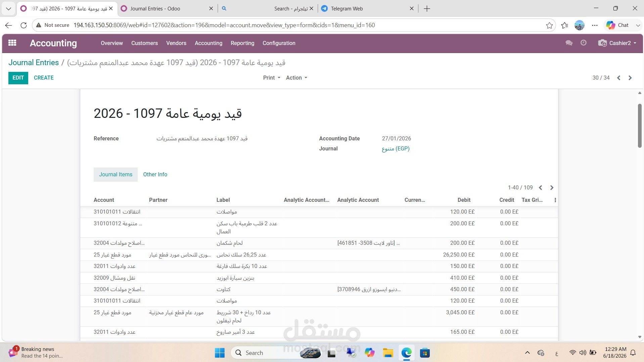The image size is (644, 362).
Task: Sort table by Debit column header
Action: point(464,200)
